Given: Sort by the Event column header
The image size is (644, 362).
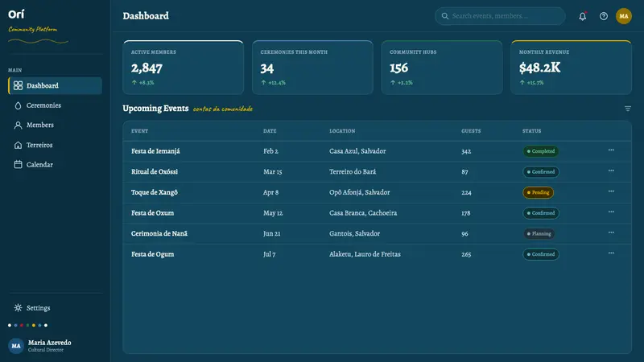Looking at the screenshot, I should [139, 131].
